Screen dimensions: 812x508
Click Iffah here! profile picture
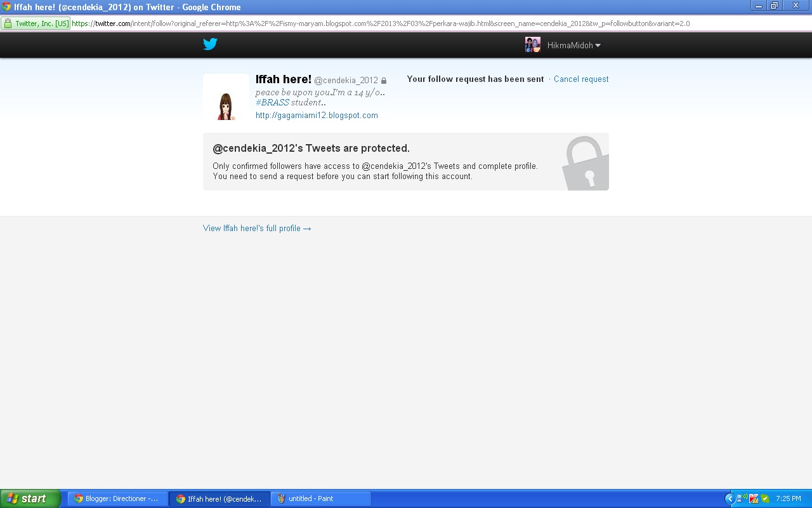(x=226, y=97)
